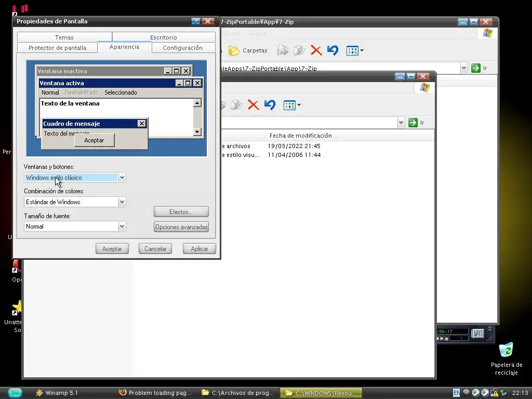Click Copy To icon in Resources window toolbar
The image size is (532, 399).
click(x=236, y=105)
